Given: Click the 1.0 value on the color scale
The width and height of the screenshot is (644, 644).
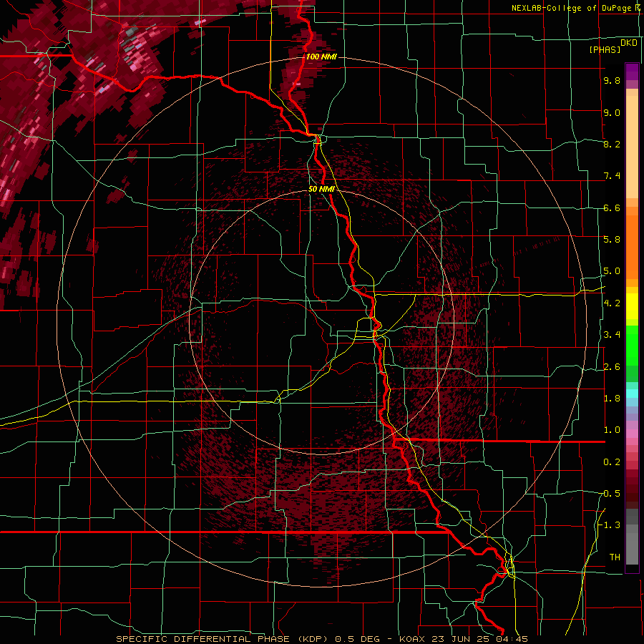Looking at the screenshot, I should point(612,429).
